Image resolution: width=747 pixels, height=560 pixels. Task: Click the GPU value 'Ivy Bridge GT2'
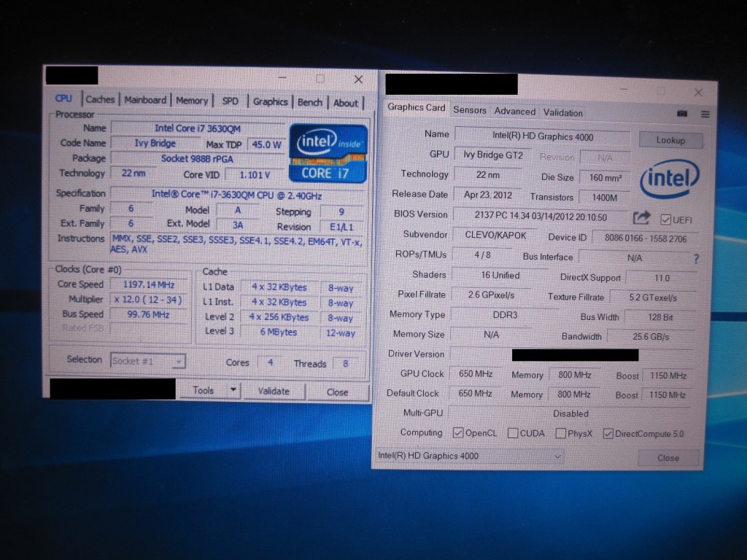tap(494, 155)
